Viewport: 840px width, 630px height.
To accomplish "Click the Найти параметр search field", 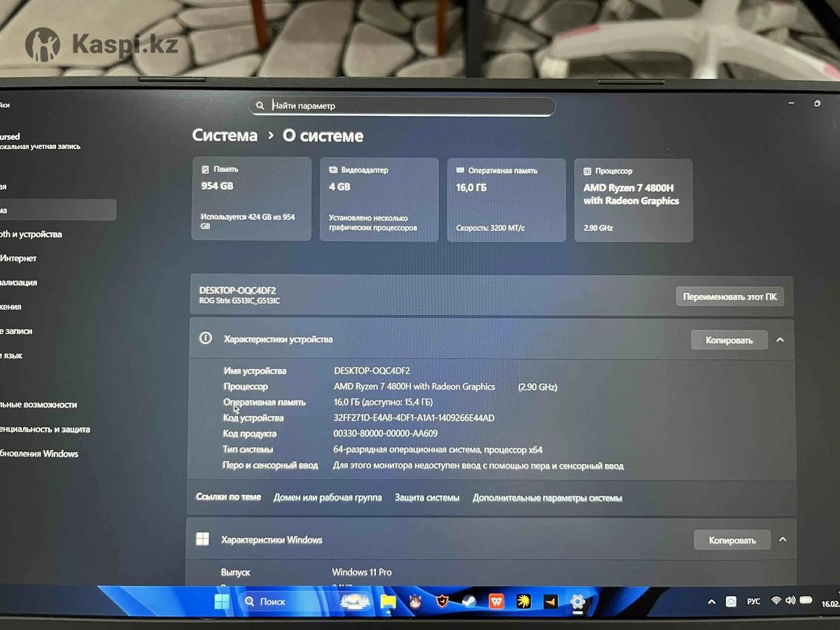I will [402, 106].
